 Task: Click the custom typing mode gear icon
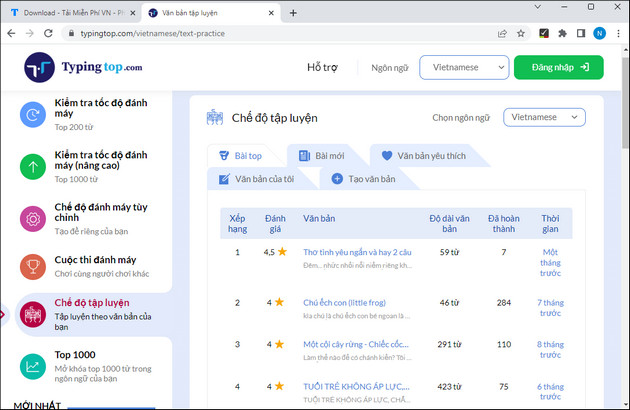(33, 217)
